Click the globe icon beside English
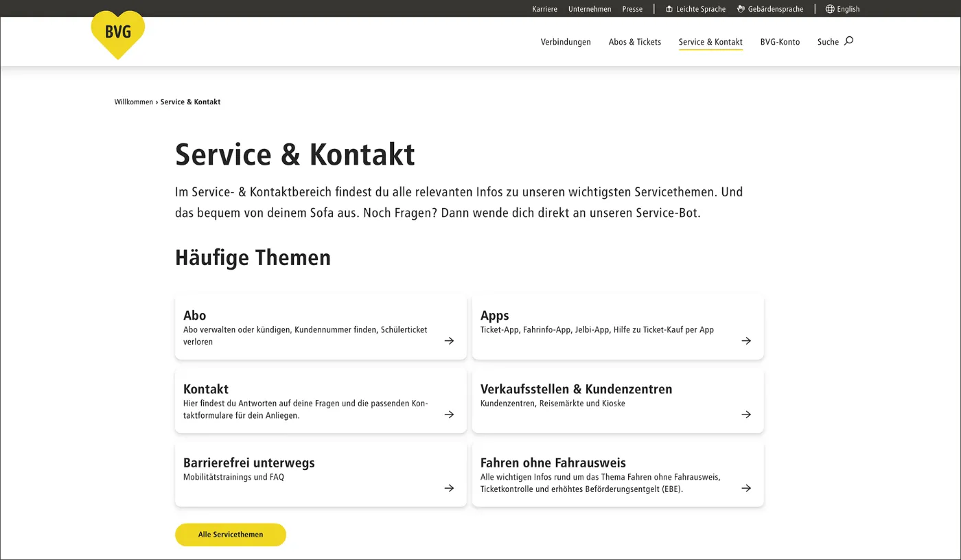The width and height of the screenshot is (961, 560). pos(830,9)
